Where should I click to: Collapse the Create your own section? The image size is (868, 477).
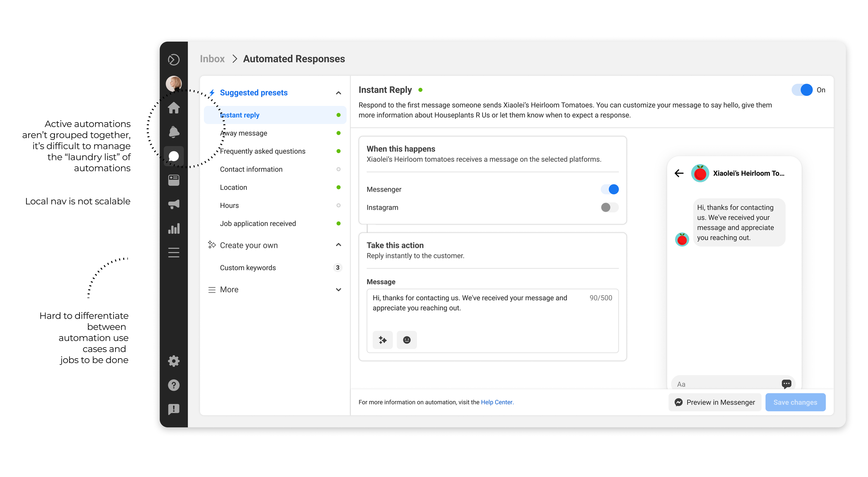(x=339, y=245)
